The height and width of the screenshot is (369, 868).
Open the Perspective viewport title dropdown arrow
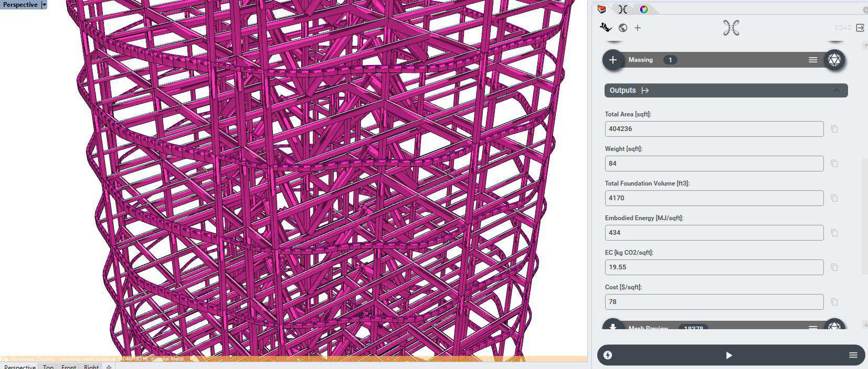coord(44,5)
